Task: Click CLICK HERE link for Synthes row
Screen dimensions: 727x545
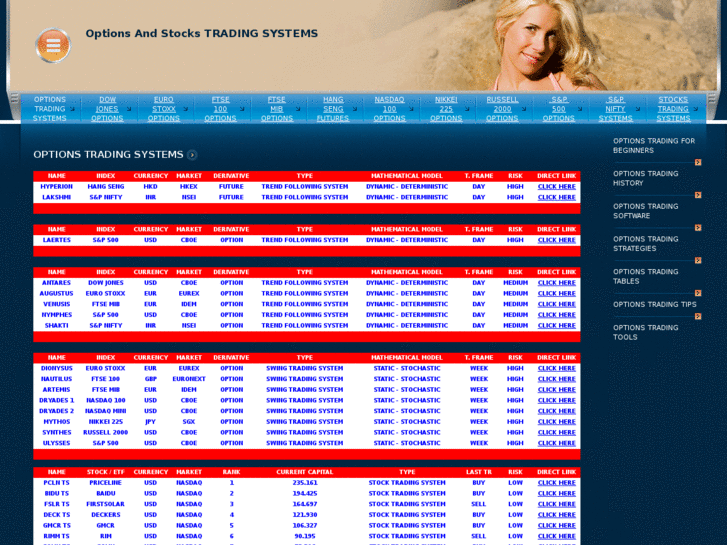Action: [556, 432]
